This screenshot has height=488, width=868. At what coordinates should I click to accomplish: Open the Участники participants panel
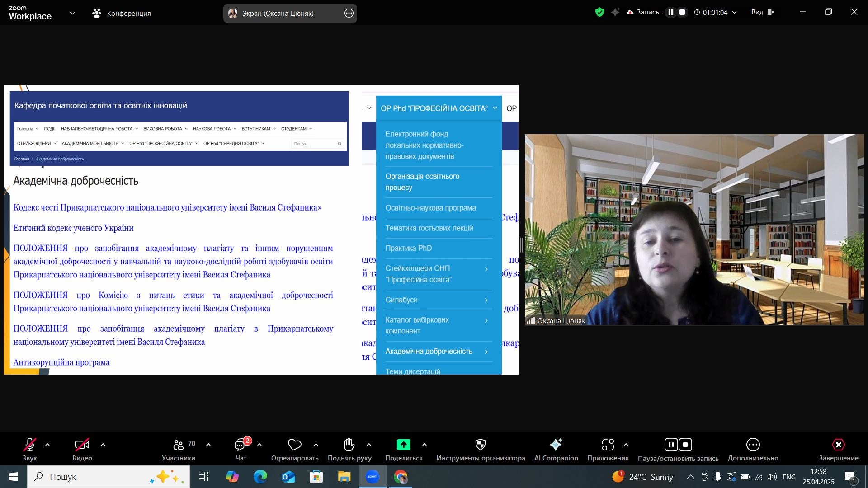pyautogui.click(x=179, y=450)
